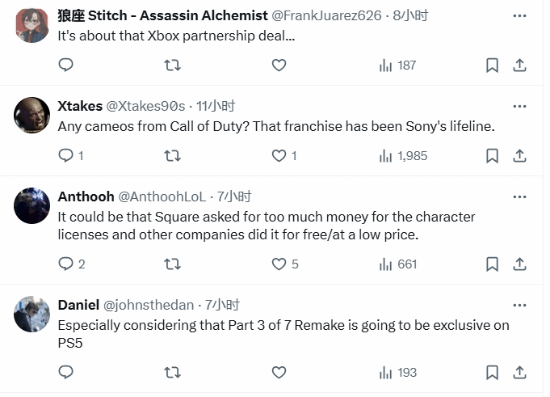550x397 pixels.
Task: Share Xtakes' Call of Duty tweet
Action: tap(519, 156)
